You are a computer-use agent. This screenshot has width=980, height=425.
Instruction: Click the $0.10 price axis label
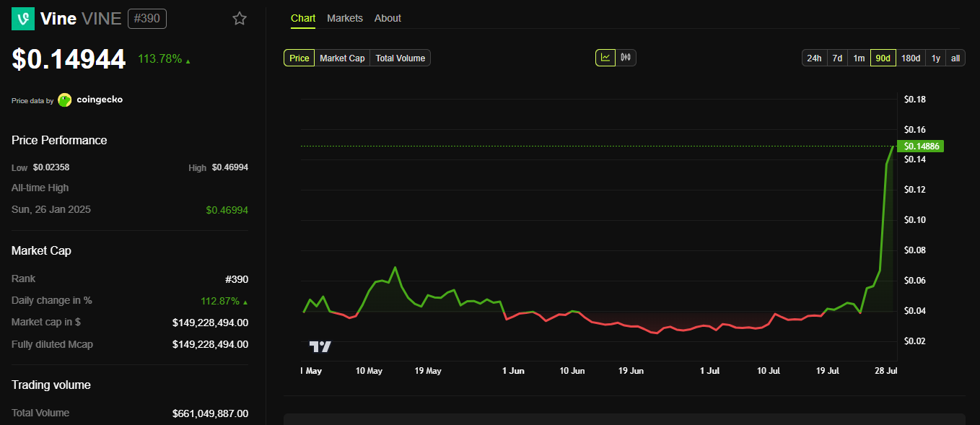pyautogui.click(x=914, y=220)
